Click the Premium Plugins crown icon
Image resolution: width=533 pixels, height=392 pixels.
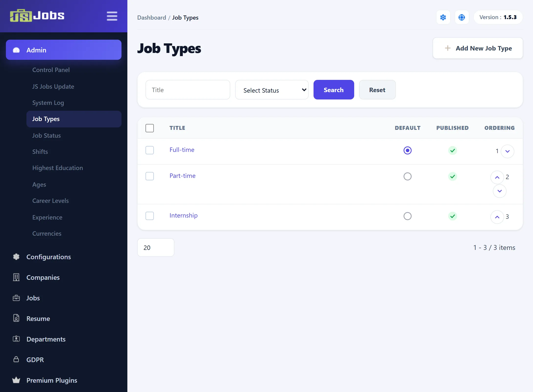pyautogui.click(x=16, y=380)
